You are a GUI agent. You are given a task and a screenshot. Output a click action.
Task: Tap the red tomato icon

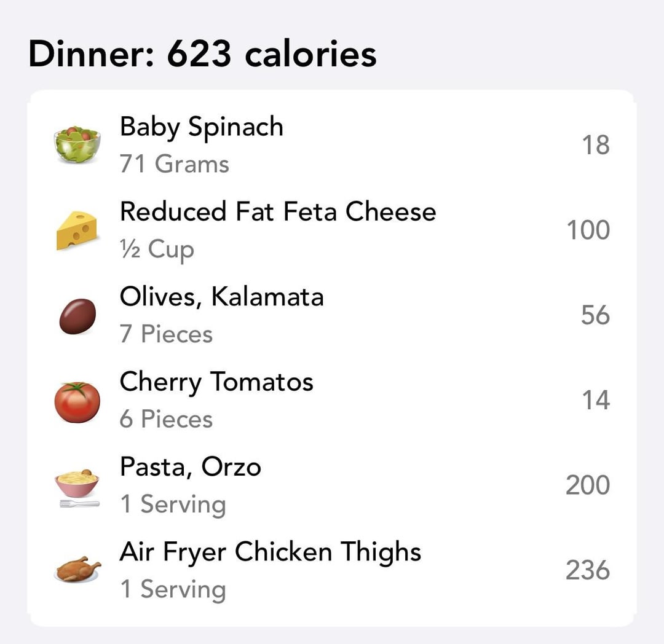[77, 402]
